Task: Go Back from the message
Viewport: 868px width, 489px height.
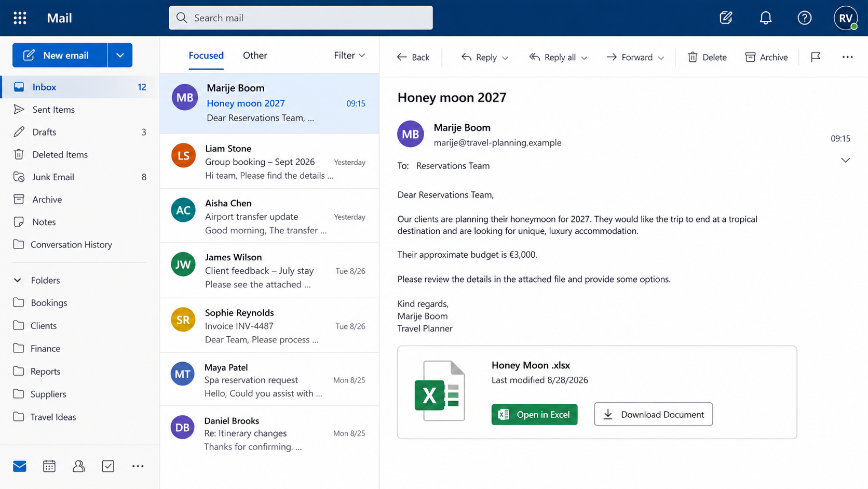Action: (413, 57)
